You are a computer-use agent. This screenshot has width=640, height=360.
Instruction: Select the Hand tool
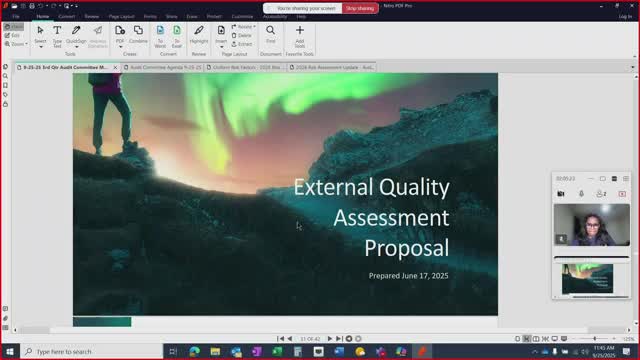point(14,27)
